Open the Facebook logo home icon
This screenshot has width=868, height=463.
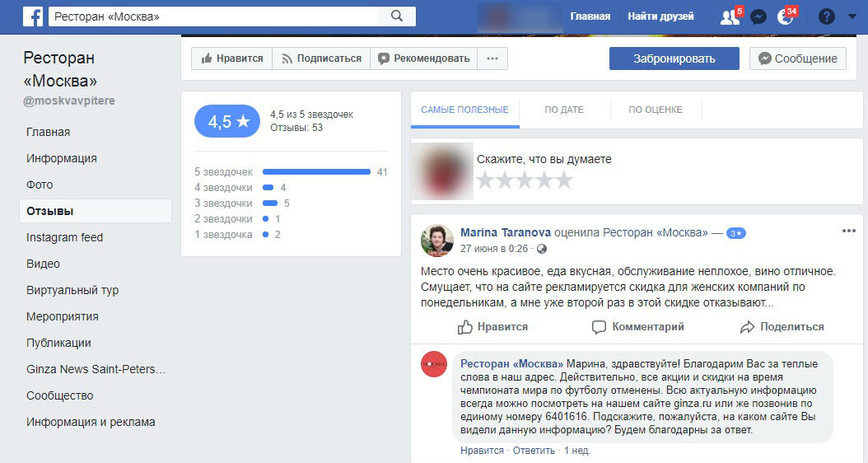33,16
